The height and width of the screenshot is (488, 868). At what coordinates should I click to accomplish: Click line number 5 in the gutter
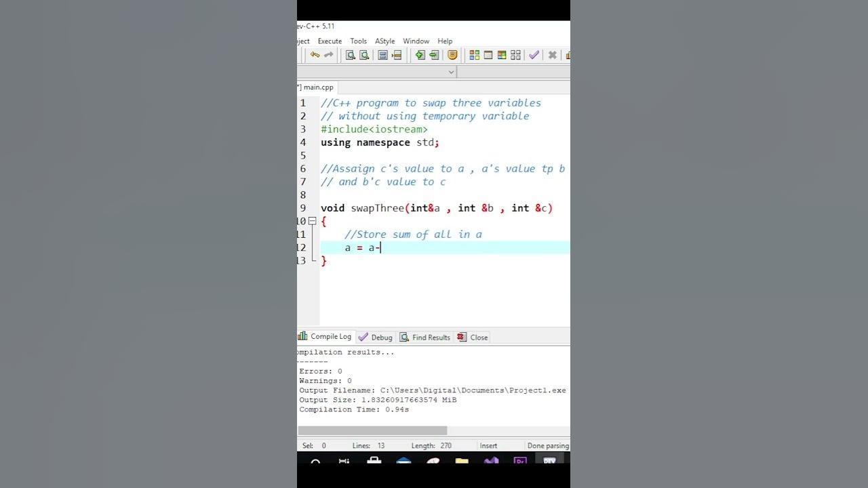tap(303, 156)
